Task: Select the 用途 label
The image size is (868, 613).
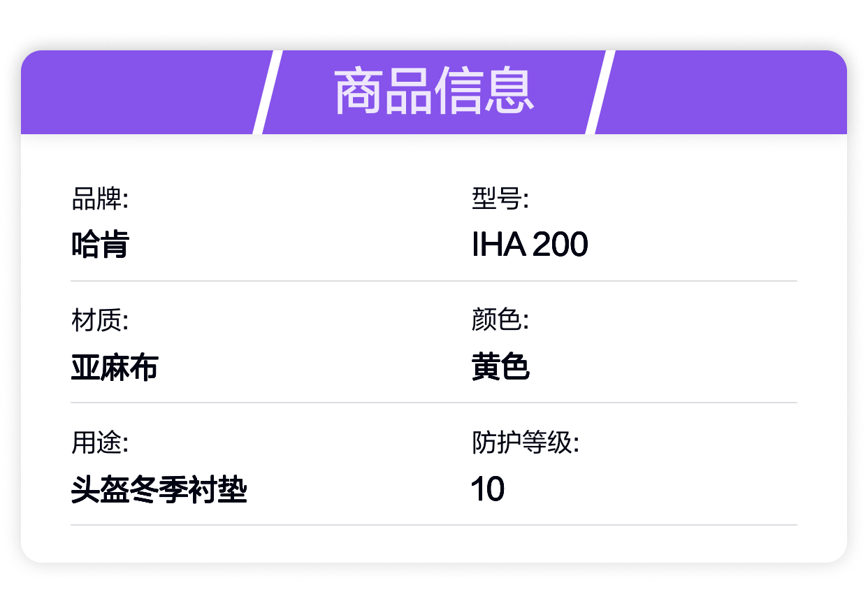Action: coord(100,442)
